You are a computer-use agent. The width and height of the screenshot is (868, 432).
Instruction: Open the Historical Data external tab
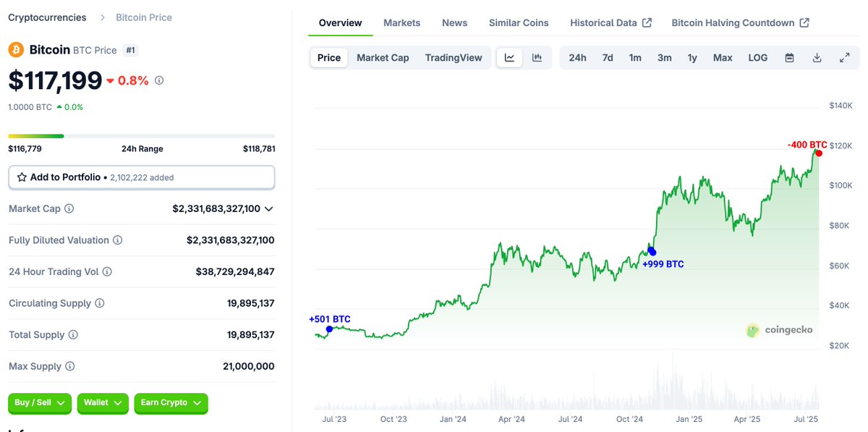(x=610, y=23)
